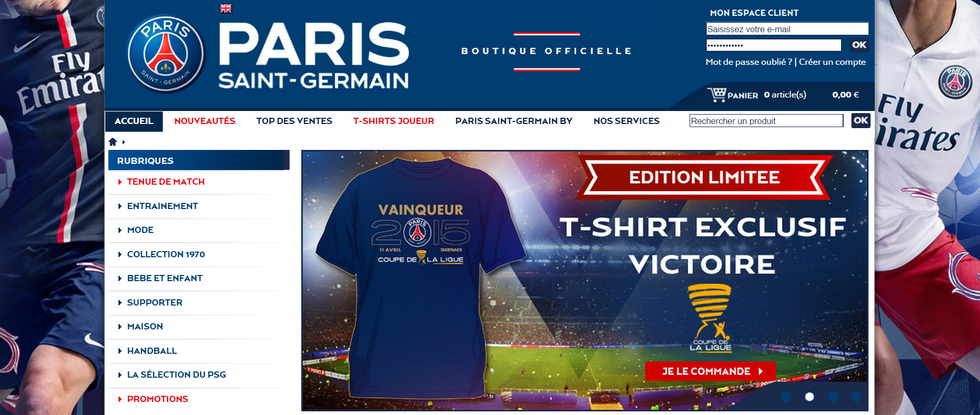Select the first carousel dot
The width and height of the screenshot is (980, 415).
786,397
